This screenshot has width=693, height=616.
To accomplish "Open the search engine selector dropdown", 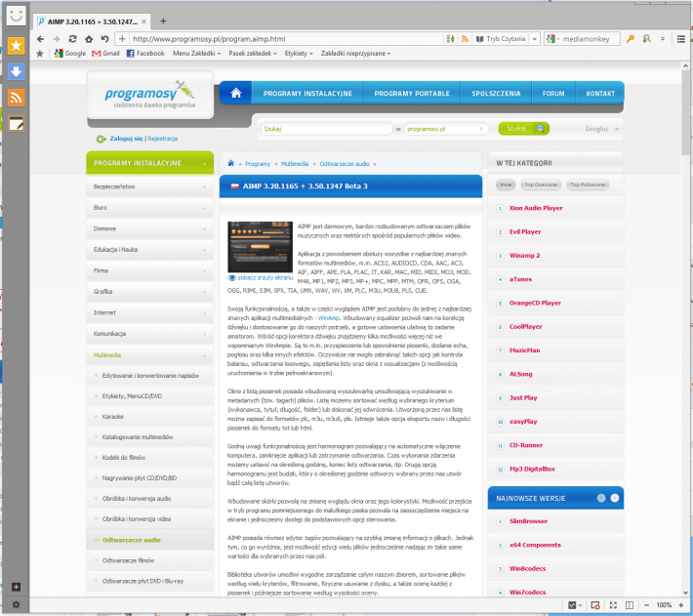I will (x=552, y=39).
